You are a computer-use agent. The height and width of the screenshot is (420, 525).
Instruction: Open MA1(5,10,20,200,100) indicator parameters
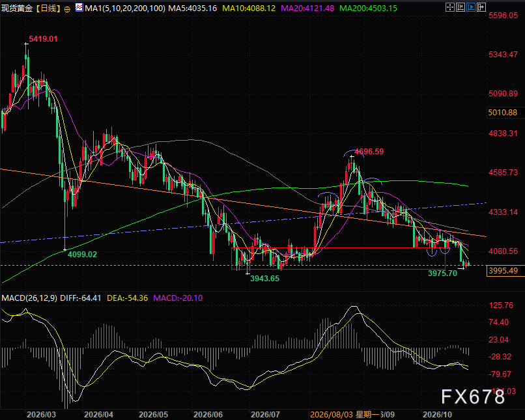click(124, 8)
